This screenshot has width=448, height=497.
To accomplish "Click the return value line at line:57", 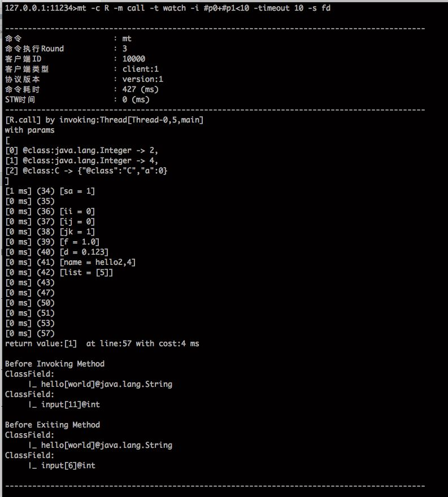I will pos(102,343).
